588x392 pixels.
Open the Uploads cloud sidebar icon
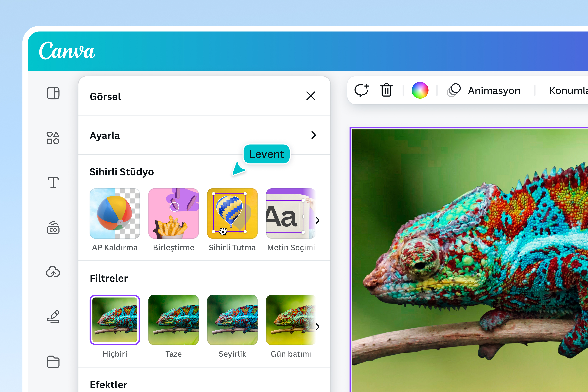click(x=53, y=272)
